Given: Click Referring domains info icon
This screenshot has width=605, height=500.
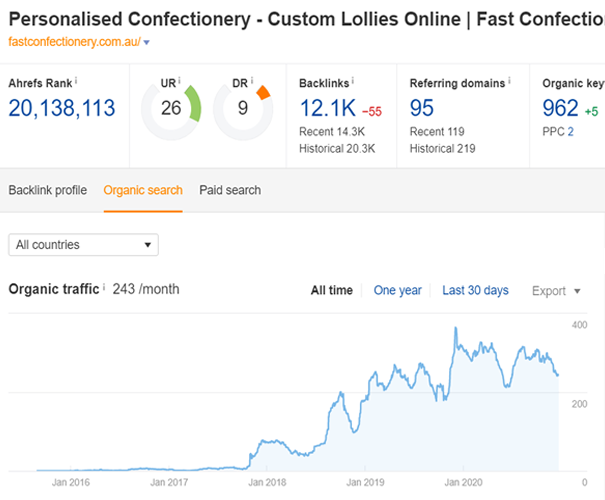Looking at the screenshot, I should click(x=509, y=81).
